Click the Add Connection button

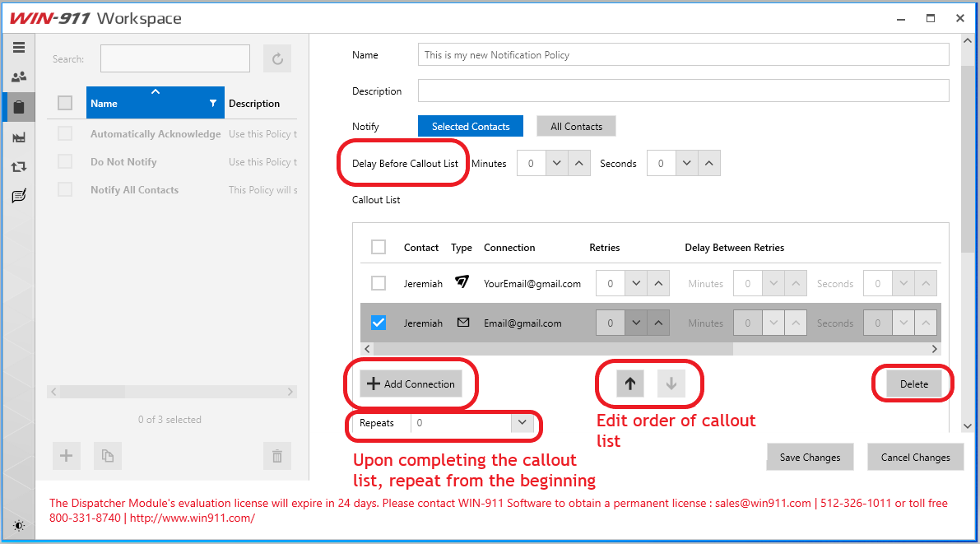coord(411,384)
